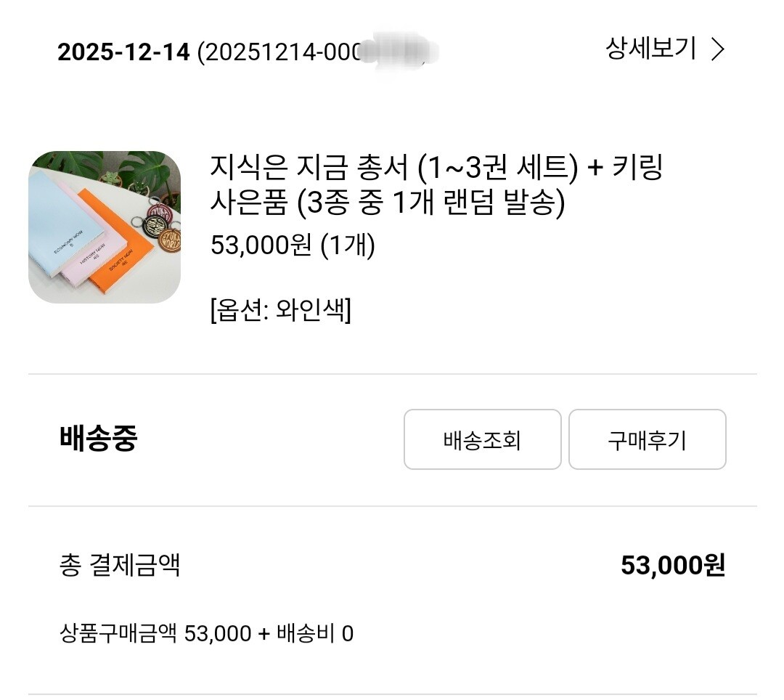Click the 배송비 0 shipping fee text
Screen dimensions: 784x700
click(315, 633)
